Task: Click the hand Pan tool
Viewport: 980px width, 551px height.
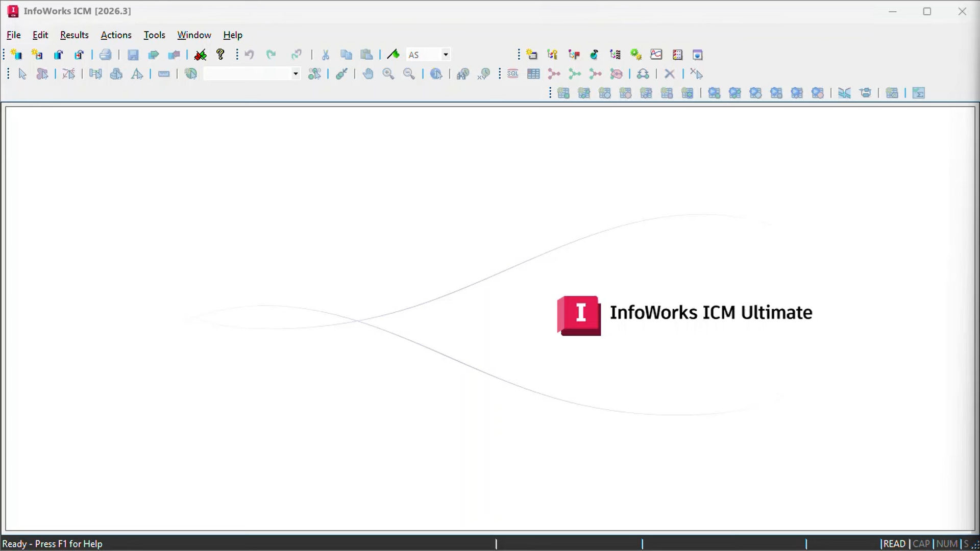Action: 367,74
